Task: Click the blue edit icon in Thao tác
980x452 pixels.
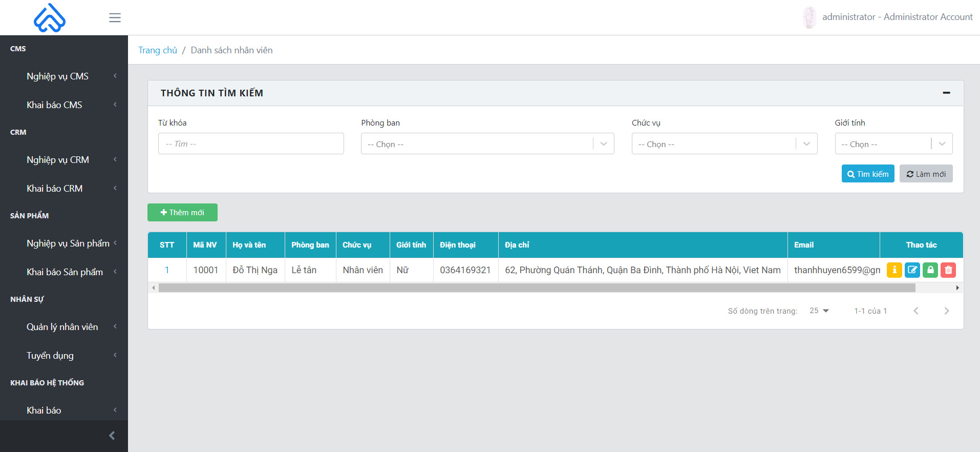Action: [912, 270]
